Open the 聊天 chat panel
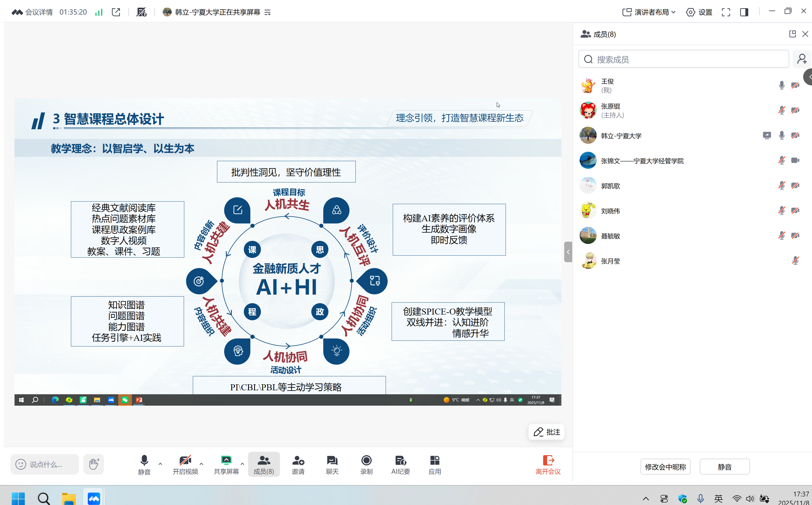Viewport: 812px width, 505px height. (332, 464)
